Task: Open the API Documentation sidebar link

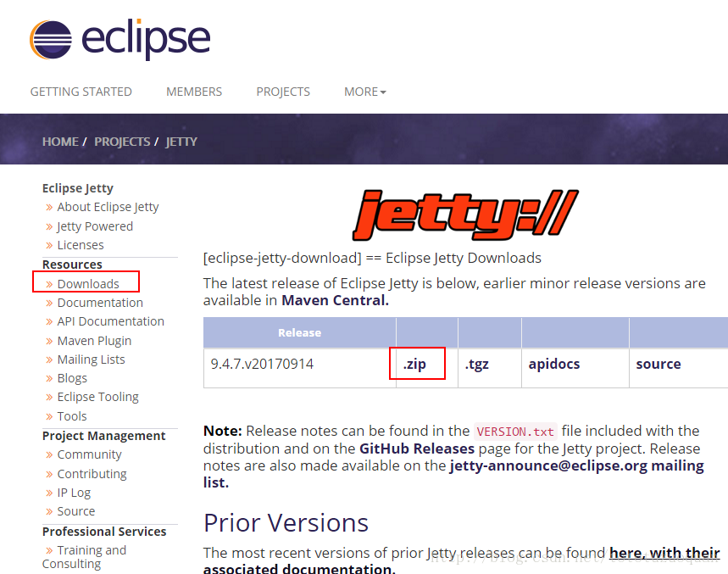Action: (110, 320)
